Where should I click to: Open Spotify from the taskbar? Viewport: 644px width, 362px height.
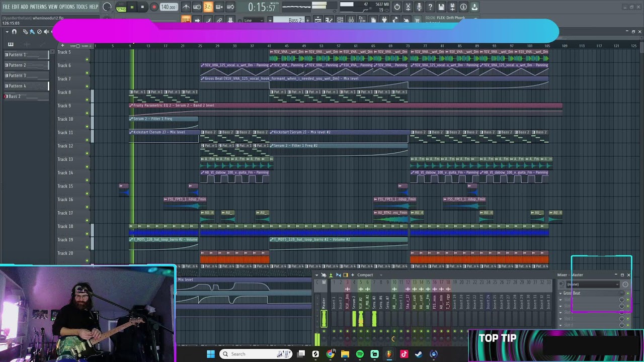point(360,354)
